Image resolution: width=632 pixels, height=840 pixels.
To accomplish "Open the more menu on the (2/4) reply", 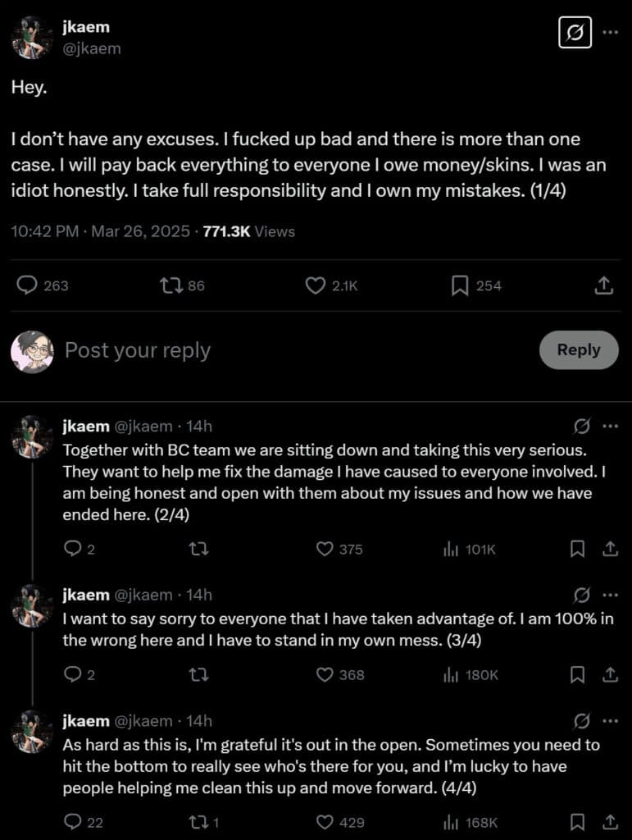I will (610, 426).
